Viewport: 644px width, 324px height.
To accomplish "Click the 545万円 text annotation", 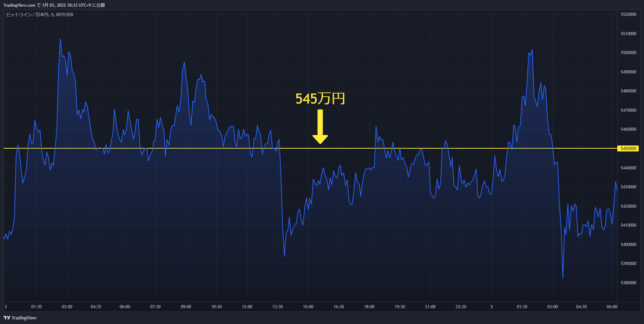I will tap(320, 99).
